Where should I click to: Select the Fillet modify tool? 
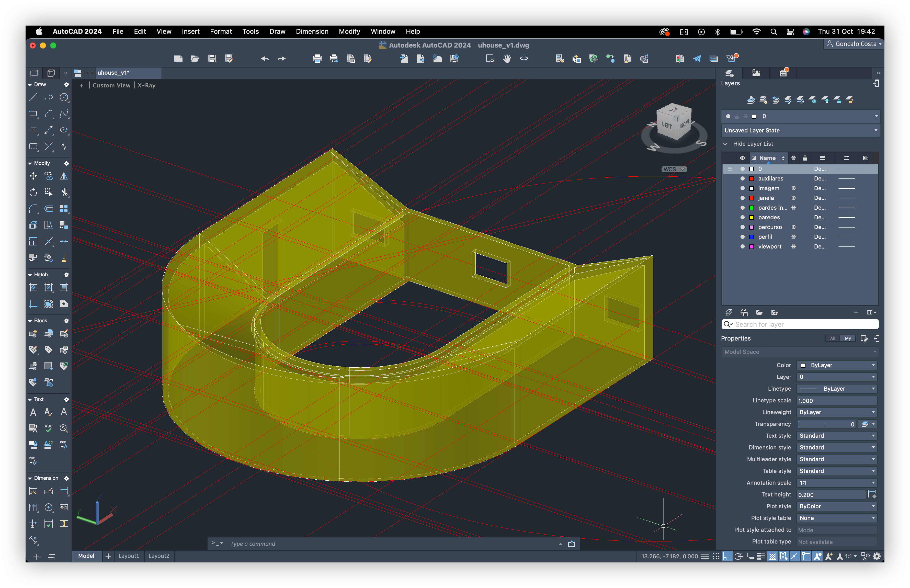pyautogui.click(x=33, y=208)
